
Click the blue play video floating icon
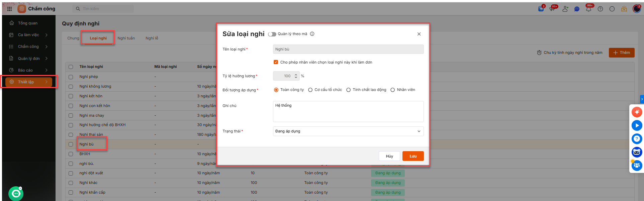[x=637, y=125]
